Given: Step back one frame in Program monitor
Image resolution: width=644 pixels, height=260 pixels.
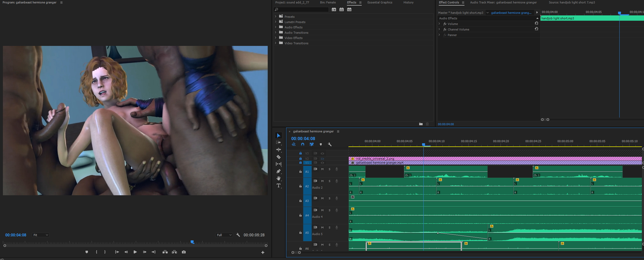Looking at the screenshot, I should (x=126, y=252).
